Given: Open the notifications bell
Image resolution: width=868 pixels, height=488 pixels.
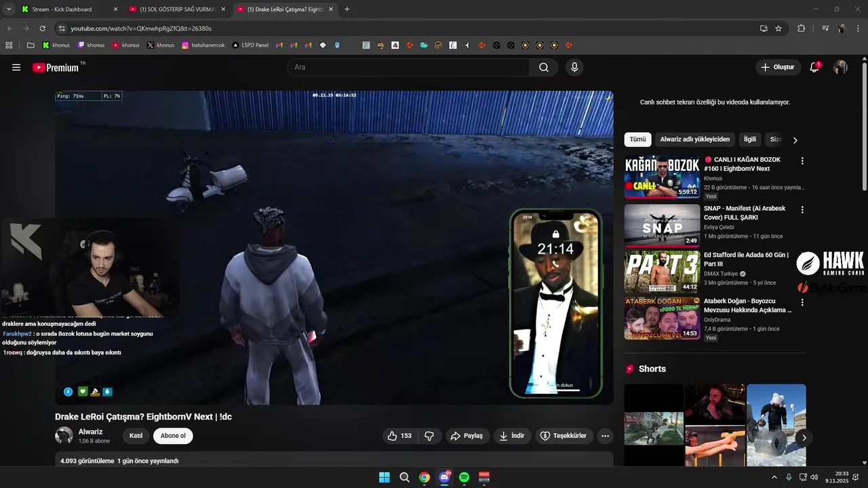Looking at the screenshot, I should (x=815, y=67).
